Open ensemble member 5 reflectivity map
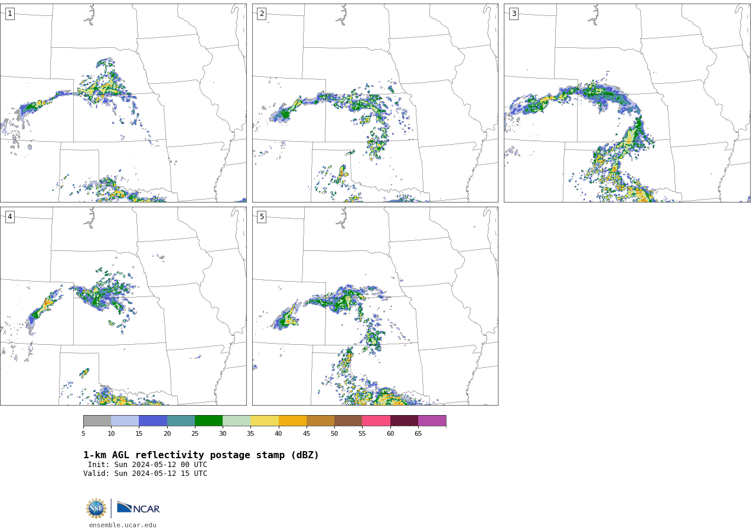Image resolution: width=756 pixels, height=532 pixels. click(375, 306)
